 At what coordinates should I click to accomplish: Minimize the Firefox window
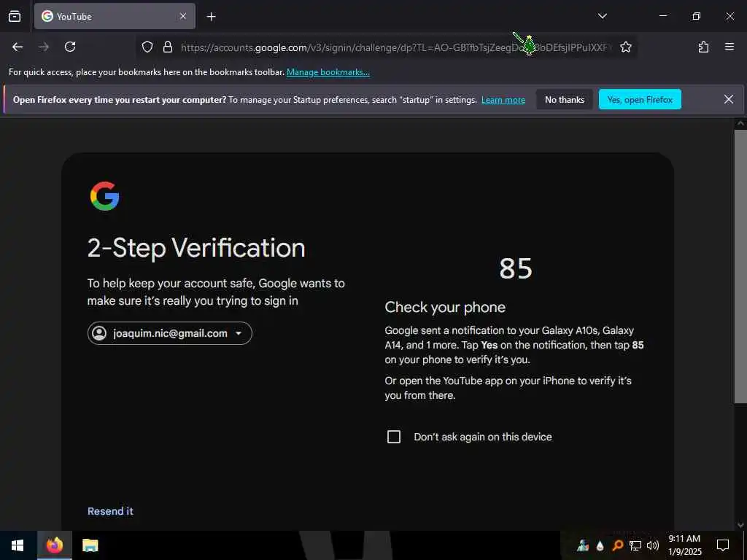(x=662, y=16)
